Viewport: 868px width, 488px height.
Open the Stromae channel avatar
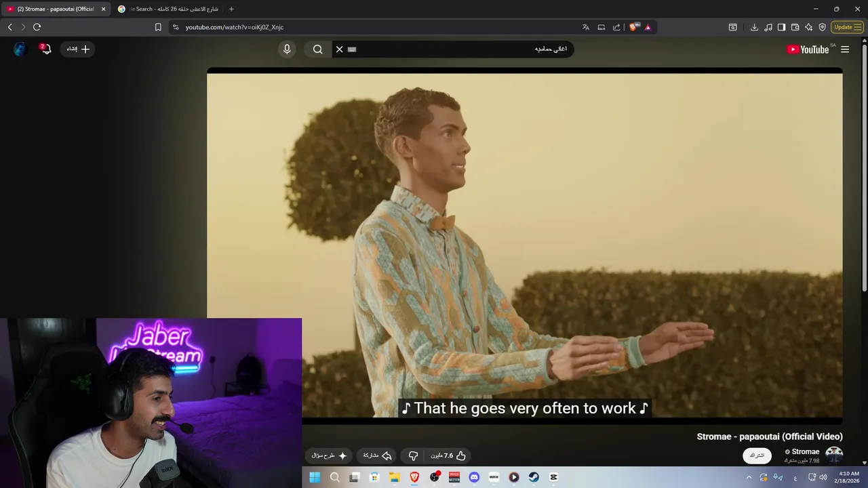(834, 455)
